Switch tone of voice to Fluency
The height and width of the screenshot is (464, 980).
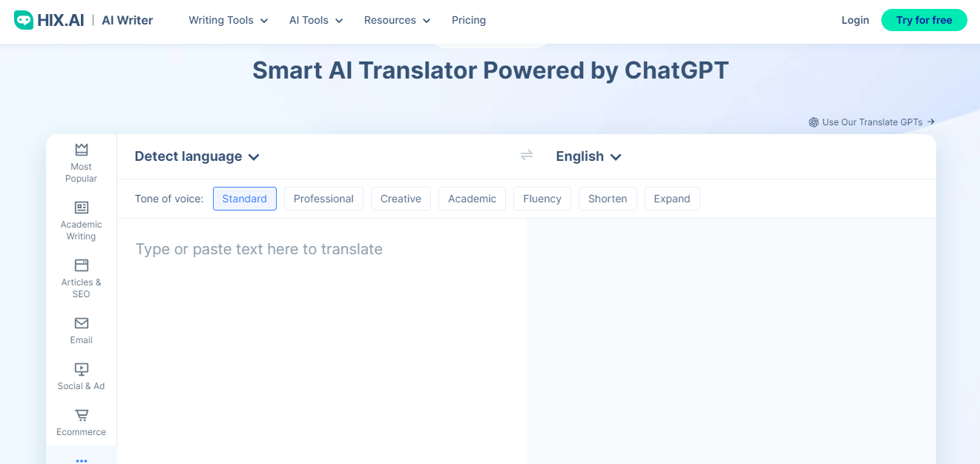coord(542,199)
